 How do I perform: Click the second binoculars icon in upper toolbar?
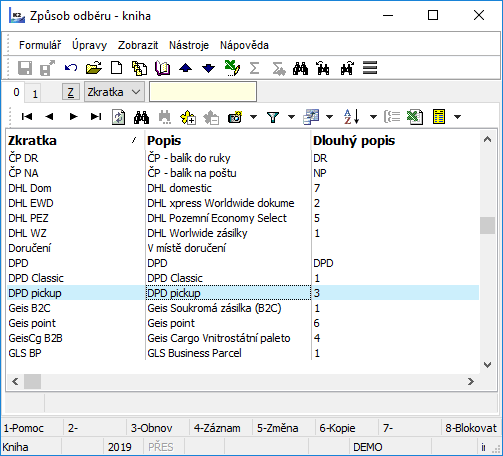click(x=323, y=68)
